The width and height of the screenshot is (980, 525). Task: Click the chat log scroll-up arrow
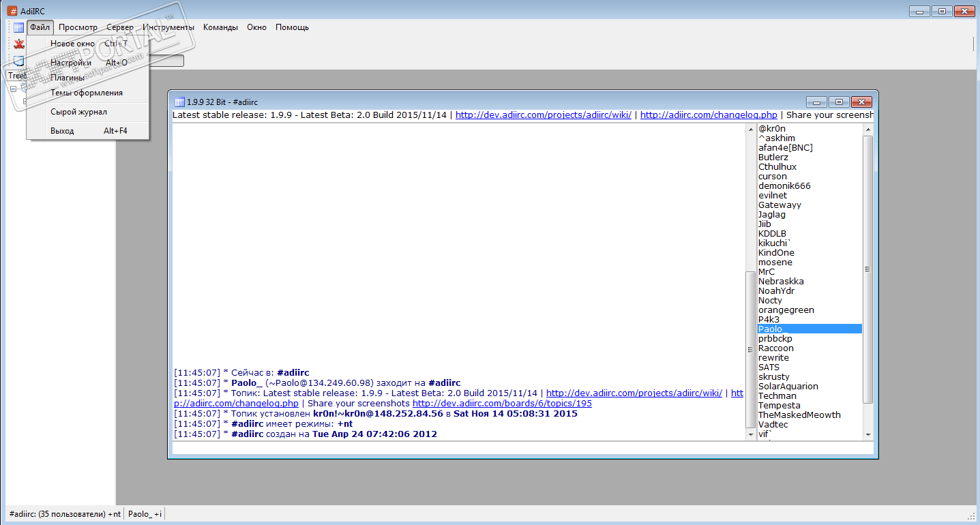[x=752, y=129]
